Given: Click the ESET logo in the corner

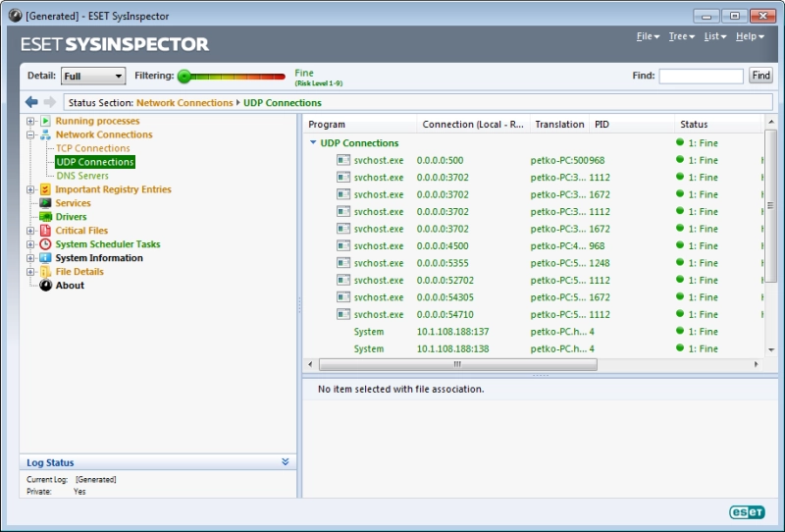Looking at the screenshot, I should tap(747, 512).
